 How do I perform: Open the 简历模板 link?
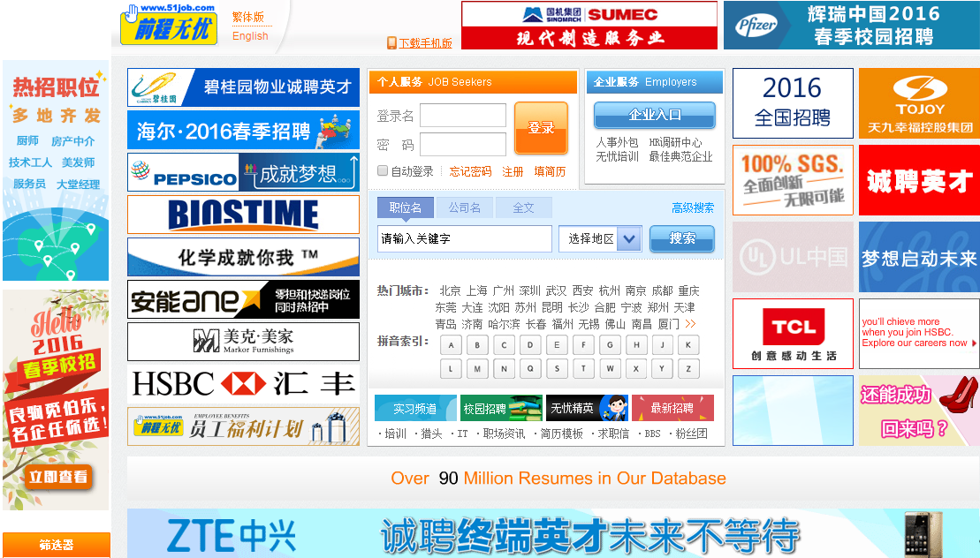561,434
